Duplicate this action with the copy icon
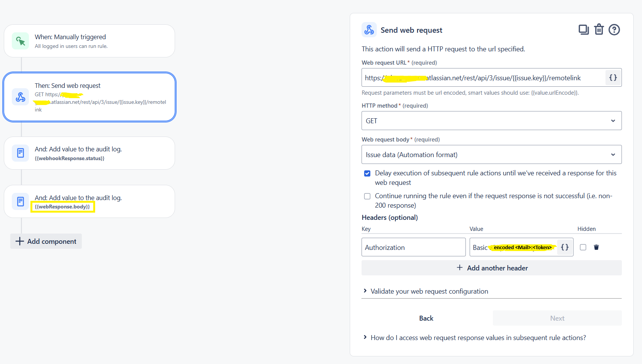This screenshot has width=642, height=364. click(x=583, y=30)
